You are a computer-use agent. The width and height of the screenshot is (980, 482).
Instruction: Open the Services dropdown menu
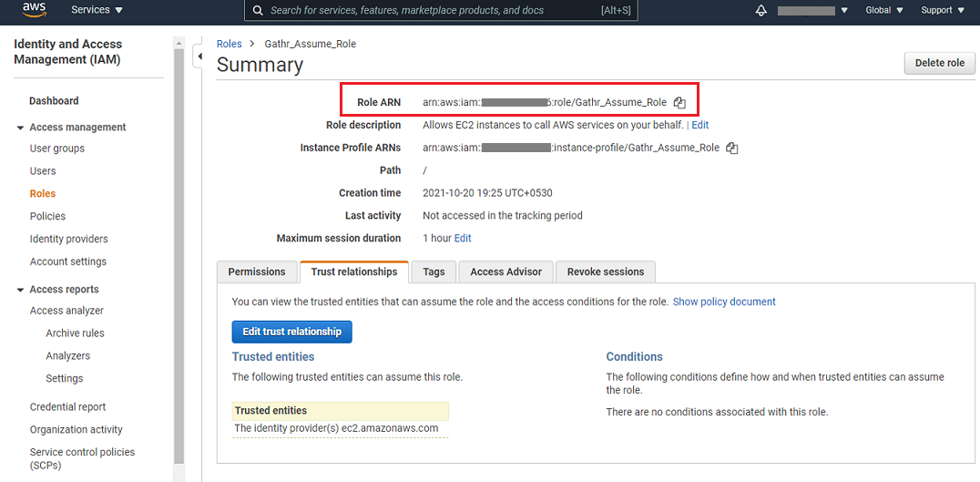click(x=97, y=10)
